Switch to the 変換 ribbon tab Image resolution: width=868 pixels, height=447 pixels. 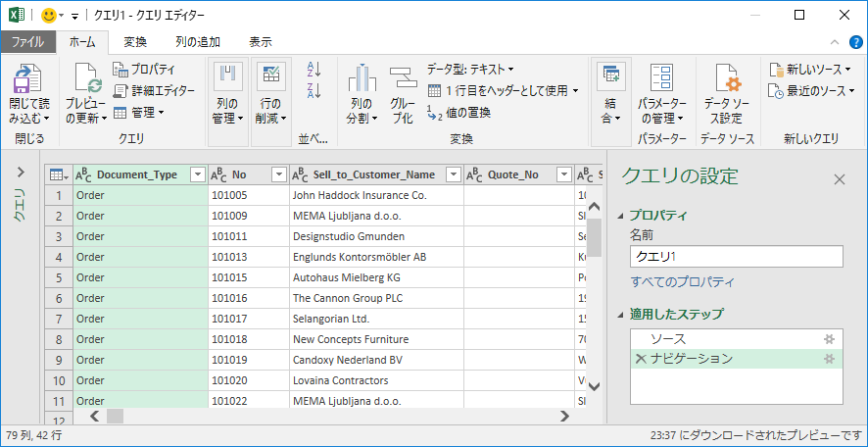[x=135, y=42]
